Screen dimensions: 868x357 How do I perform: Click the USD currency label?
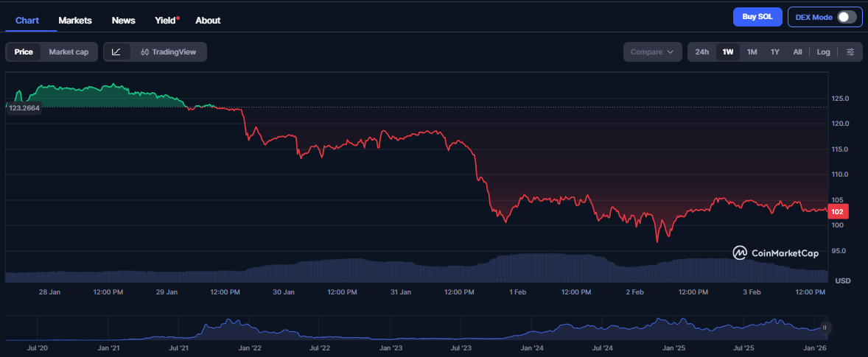[842, 280]
